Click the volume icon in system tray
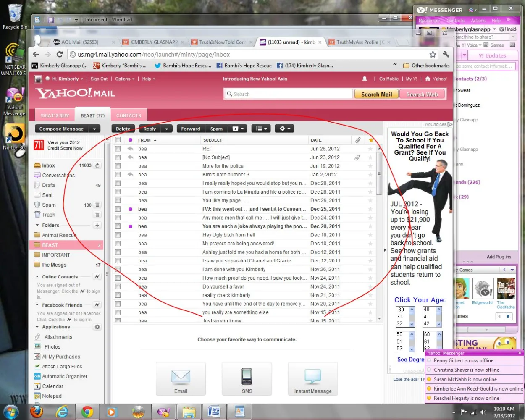Screen dimensions: 525x420 point(483,412)
